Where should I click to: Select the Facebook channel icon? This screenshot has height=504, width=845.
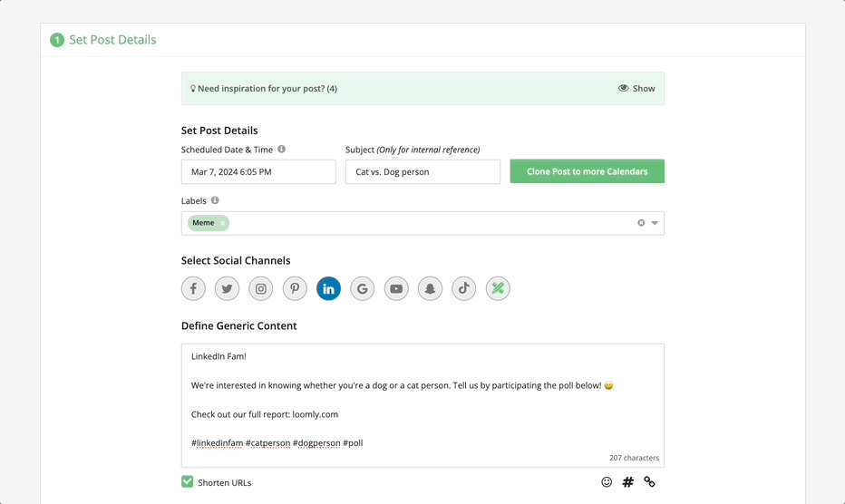193,288
